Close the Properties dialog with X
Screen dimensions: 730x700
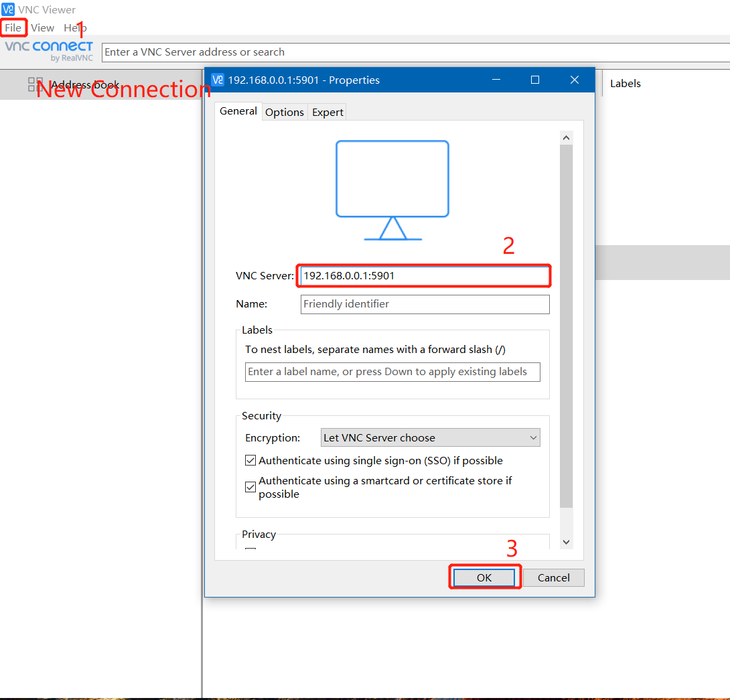click(x=575, y=80)
